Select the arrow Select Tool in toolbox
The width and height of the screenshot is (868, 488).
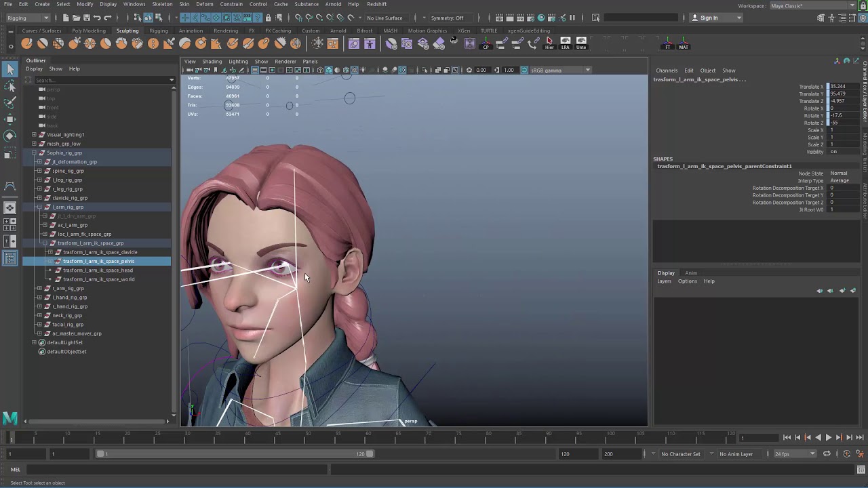10,69
